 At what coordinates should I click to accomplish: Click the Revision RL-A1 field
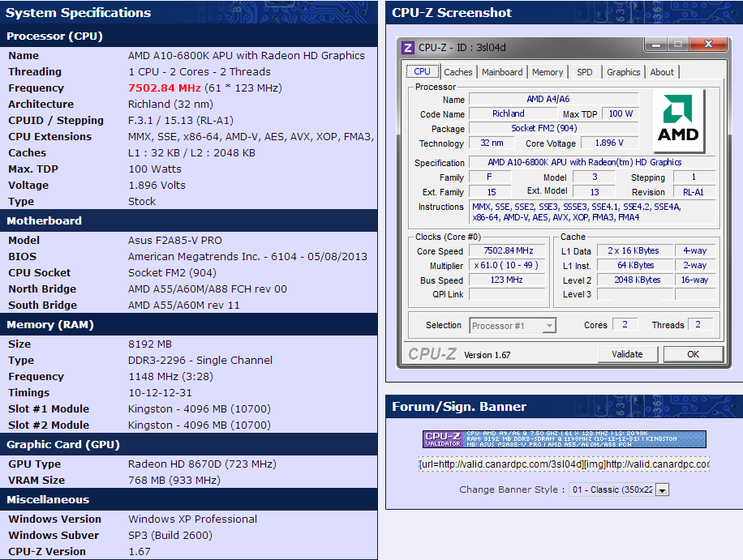[694, 192]
